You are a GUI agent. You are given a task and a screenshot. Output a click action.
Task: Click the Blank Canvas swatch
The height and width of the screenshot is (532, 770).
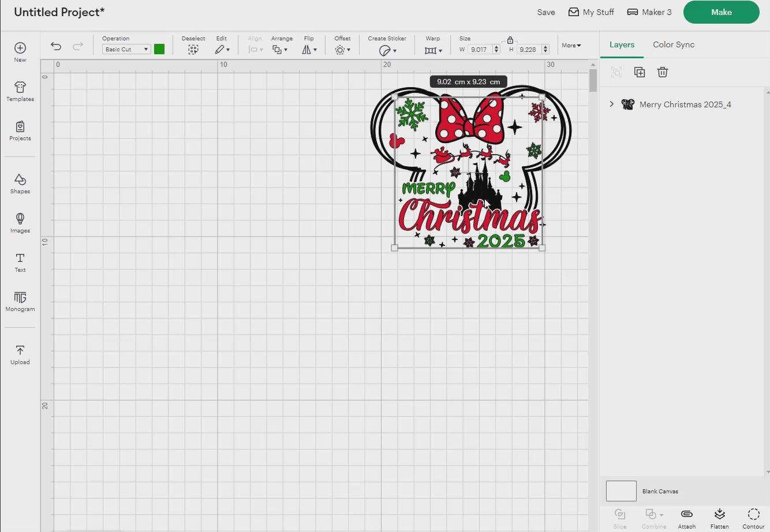[x=621, y=491]
